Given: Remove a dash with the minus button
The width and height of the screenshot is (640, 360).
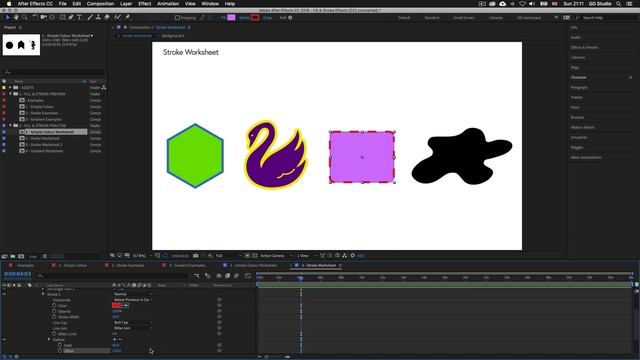Looking at the screenshot, I should (120, 340).
